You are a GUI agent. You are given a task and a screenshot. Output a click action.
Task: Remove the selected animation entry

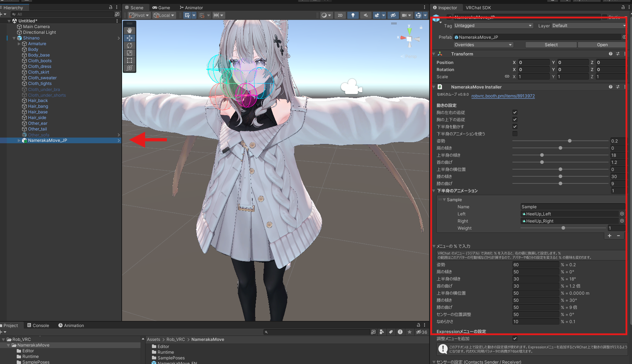[x=618, y=236]
